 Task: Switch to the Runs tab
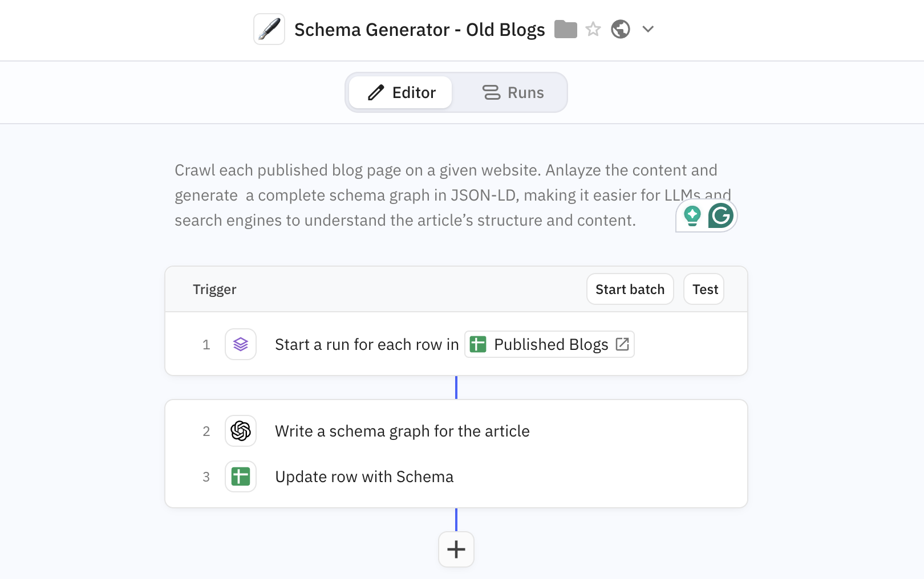513,92
